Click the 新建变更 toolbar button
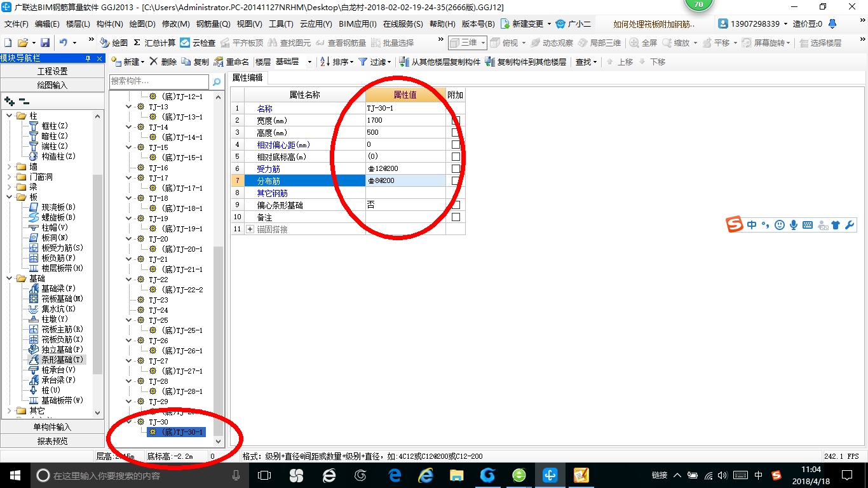Image resolution: width=868 pixels, height=488 pixels. coord(526,24)
